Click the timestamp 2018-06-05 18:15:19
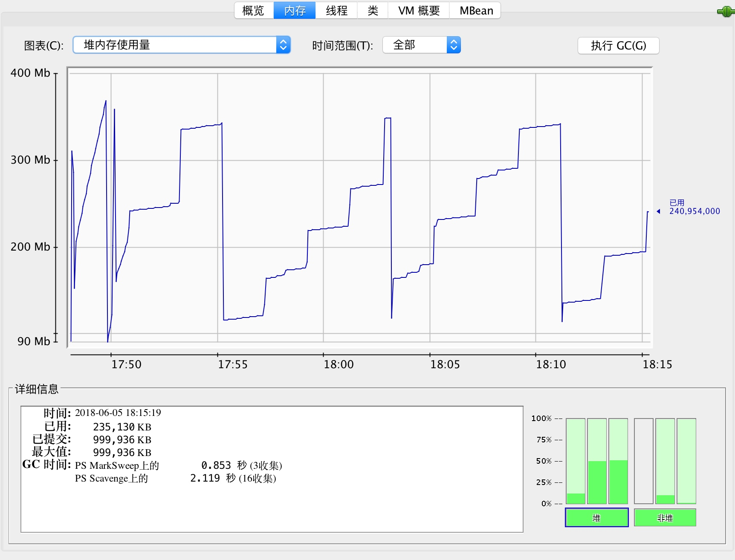Viewport: 735px width, 560px height. [118, 413]
